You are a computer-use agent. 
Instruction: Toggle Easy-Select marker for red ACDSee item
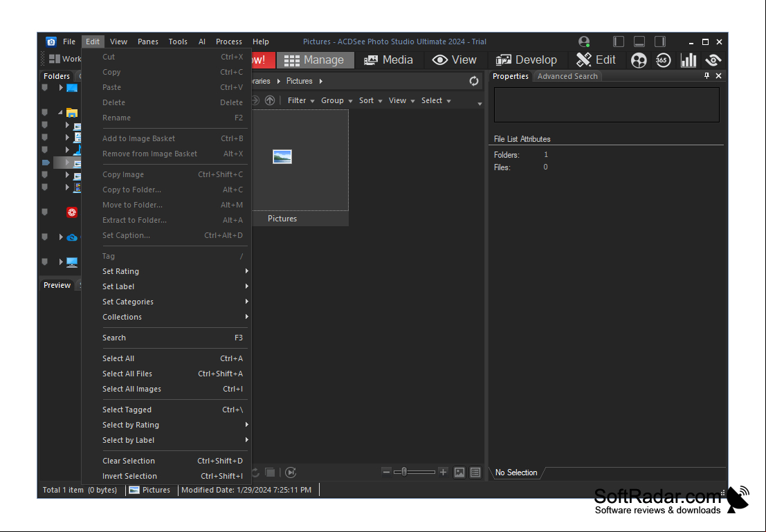(45, 212)
